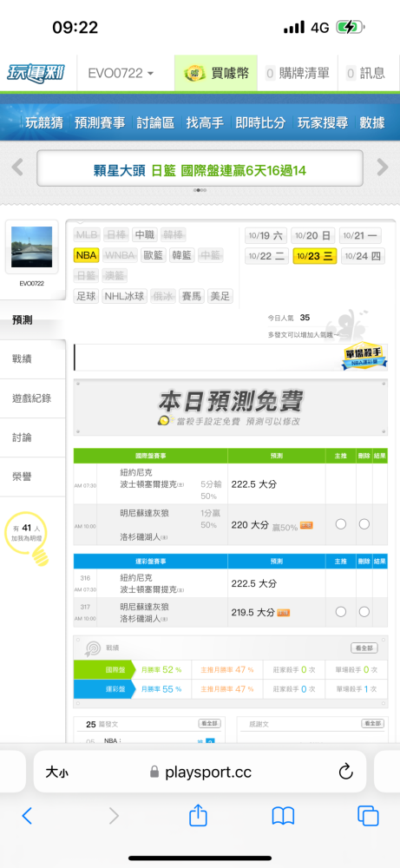Show Safari open tabs icon
The height and width of the screenshot is (868, 400).
point(368,816)
